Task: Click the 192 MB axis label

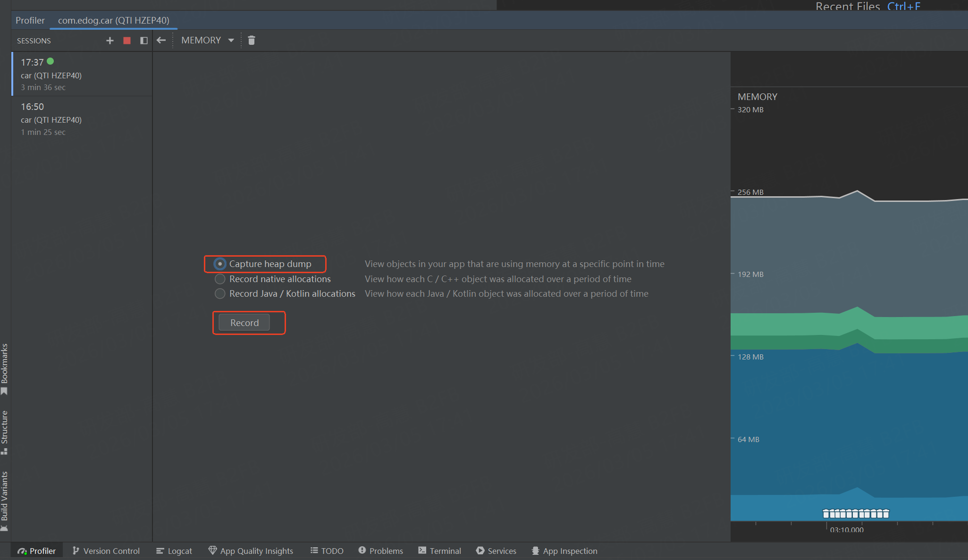Action: pos(750,274)
